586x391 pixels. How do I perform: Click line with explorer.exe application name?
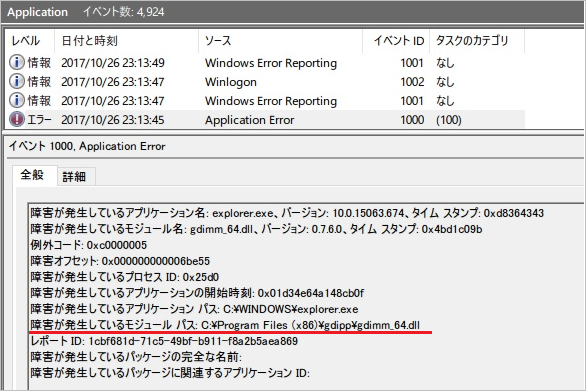coord(287,213)
